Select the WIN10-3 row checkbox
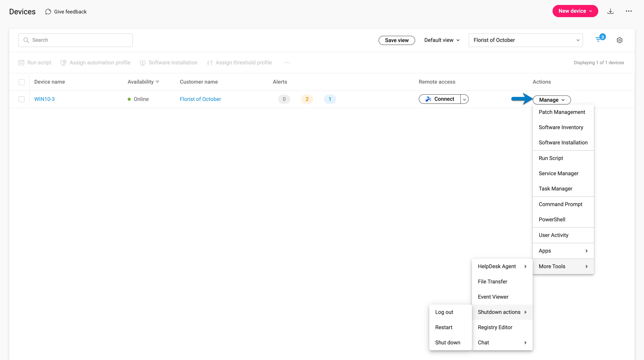Image resolution: width=644 pixels, height=360 pixels. (22, 99)
